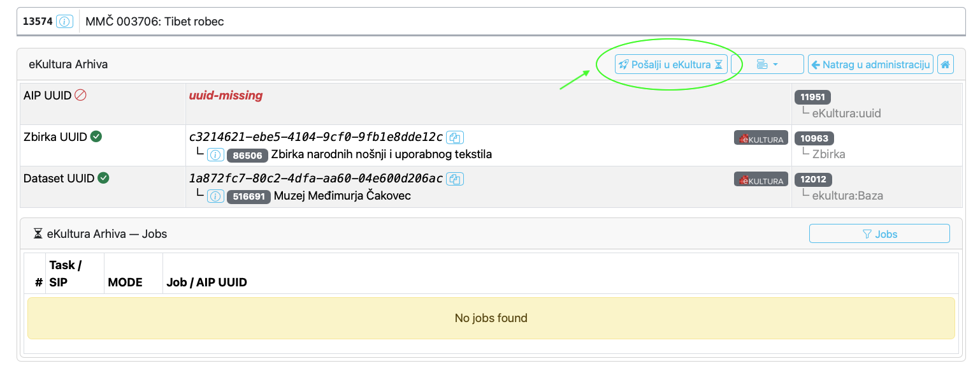
Task: Click green check beside Dataset UUID
Action: 103,178
